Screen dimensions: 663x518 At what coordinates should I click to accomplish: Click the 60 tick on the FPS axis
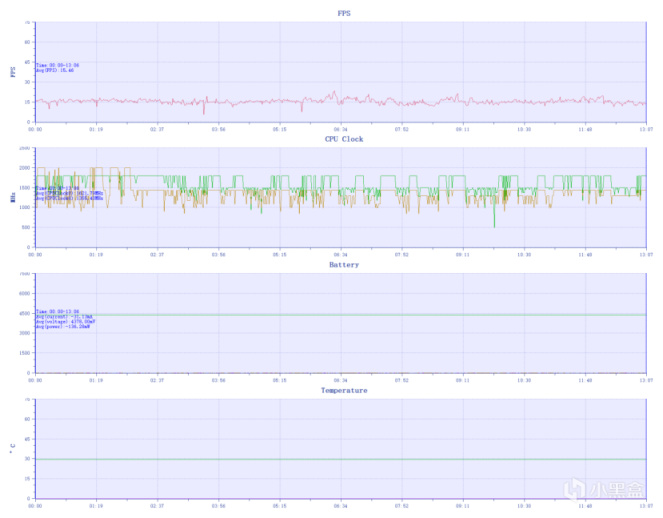coord(27,42)
